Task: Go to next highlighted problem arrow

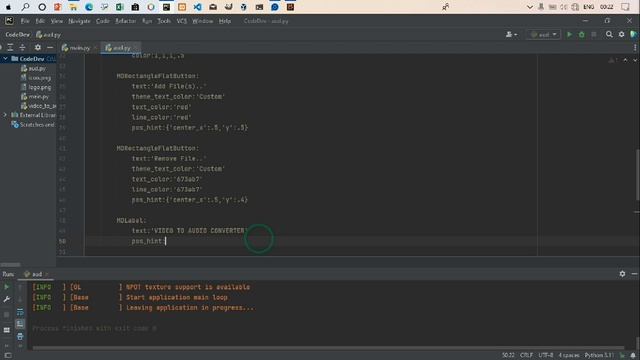Action: point(635,60)
